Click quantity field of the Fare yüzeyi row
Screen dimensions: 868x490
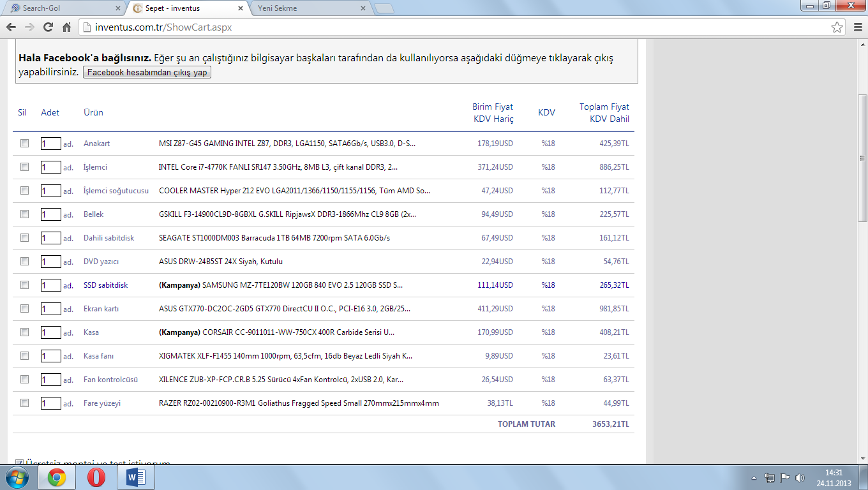(50, 403)
